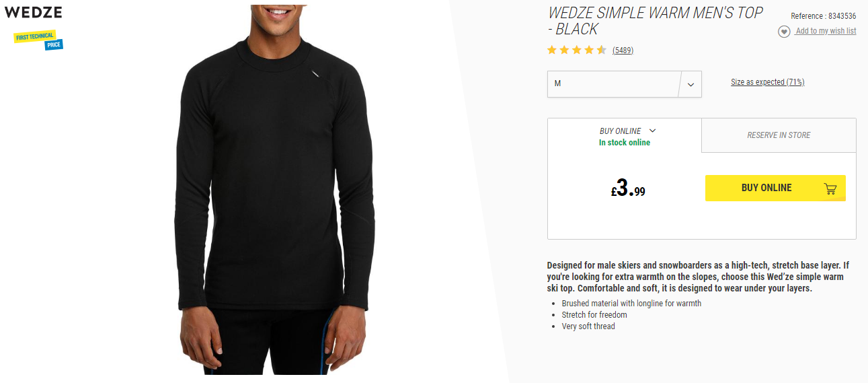868x383 pixels.
Task: Click the star rating icons
Action: [x=577, y=50]
